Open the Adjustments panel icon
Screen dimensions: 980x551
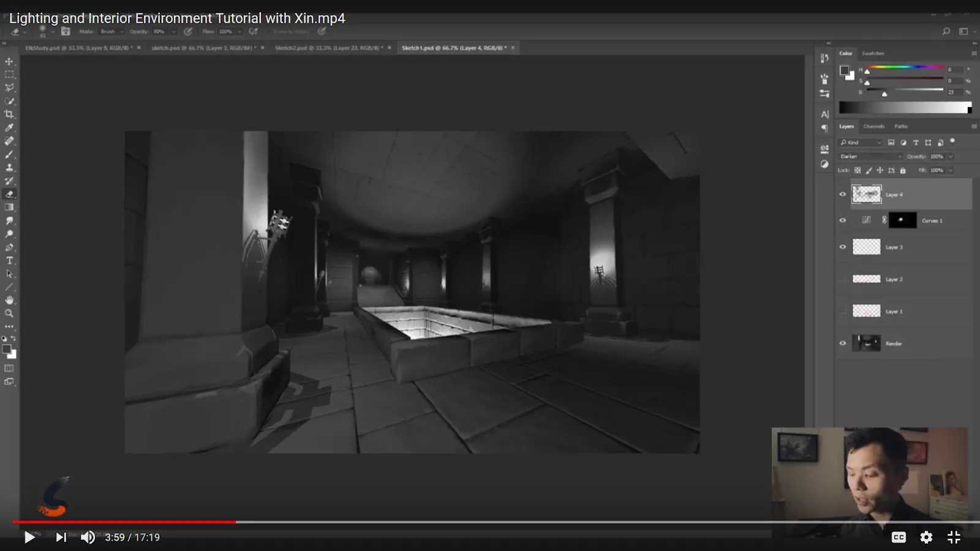[824, 164]
